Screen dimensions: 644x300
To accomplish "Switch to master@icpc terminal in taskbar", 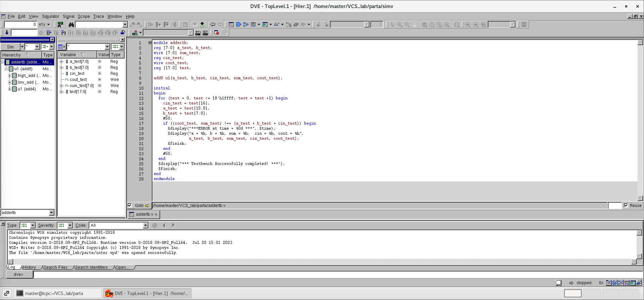I will click(x=58, y=293).
